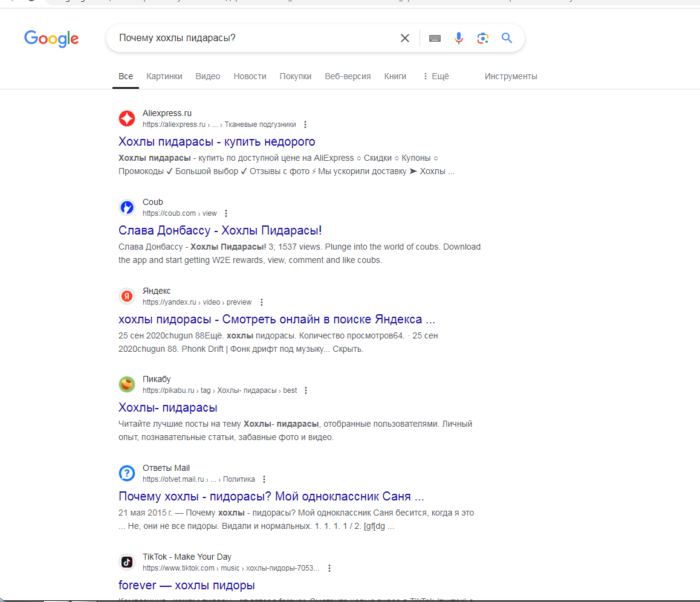Open three-dot menu for Ответы Mail result
The height and width of the screenshot is (602, 700).
point(264,479)
